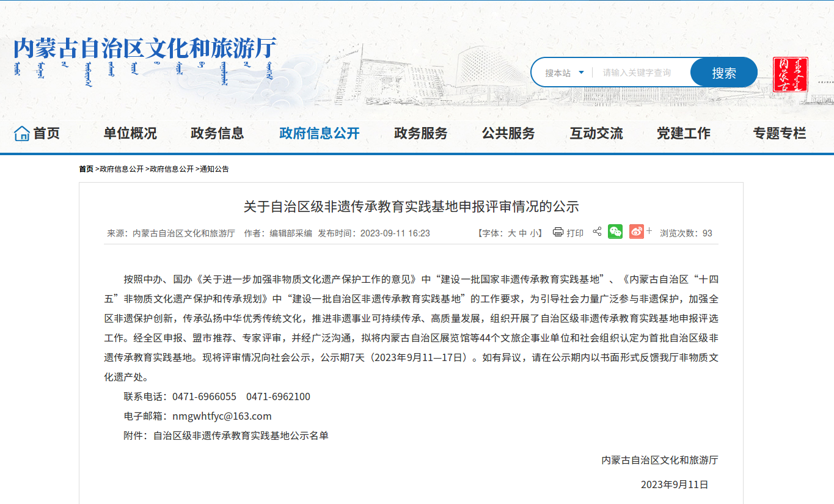Set font size to medium (中)

coord(523,233)
